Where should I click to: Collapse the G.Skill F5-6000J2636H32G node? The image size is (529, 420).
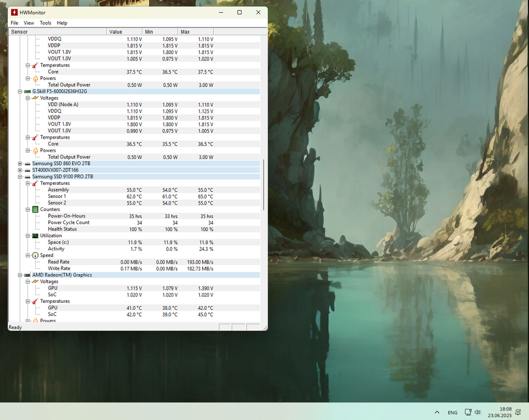[x=20, y=92]
